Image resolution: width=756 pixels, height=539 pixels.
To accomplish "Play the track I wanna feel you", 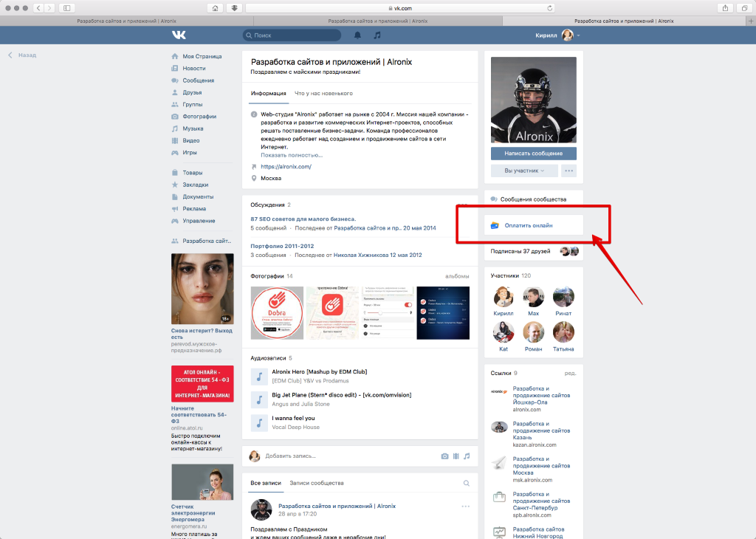I will [x=259, y=423].
